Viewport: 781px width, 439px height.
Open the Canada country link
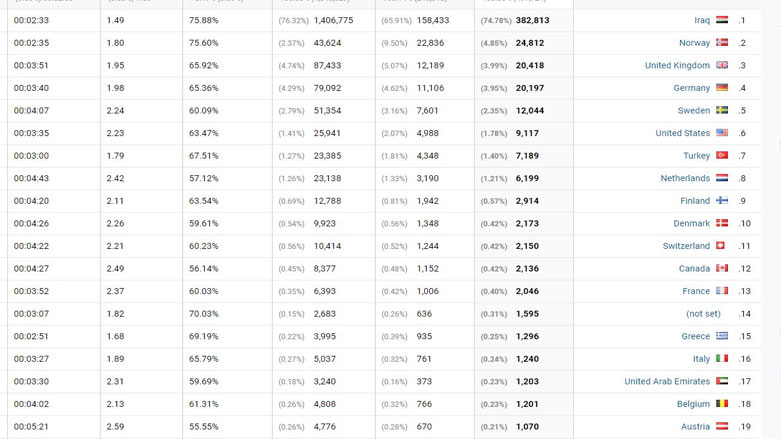point(694,268)
